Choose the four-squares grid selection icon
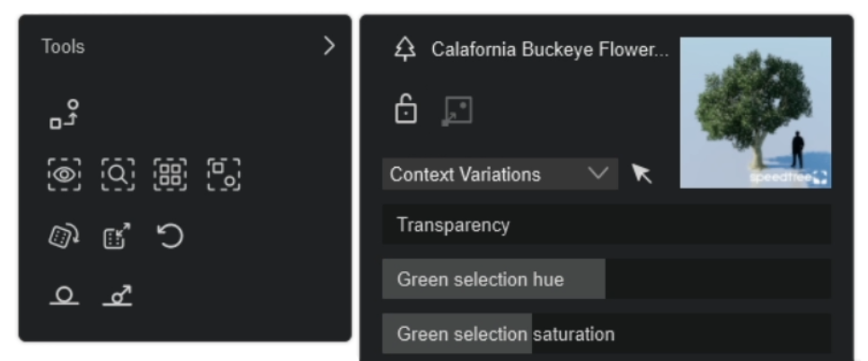 [171, 175]
